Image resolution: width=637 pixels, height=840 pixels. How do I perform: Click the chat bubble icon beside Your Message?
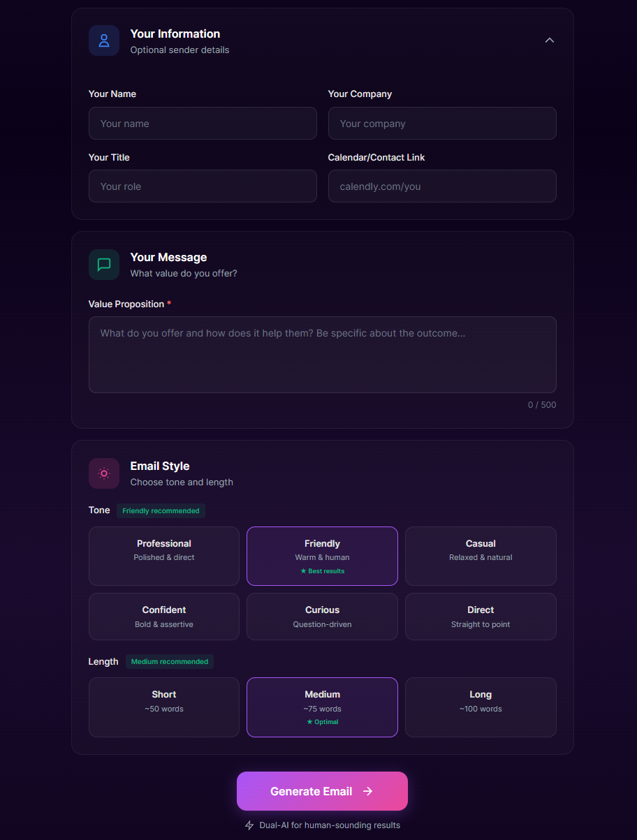pos(103,265)
